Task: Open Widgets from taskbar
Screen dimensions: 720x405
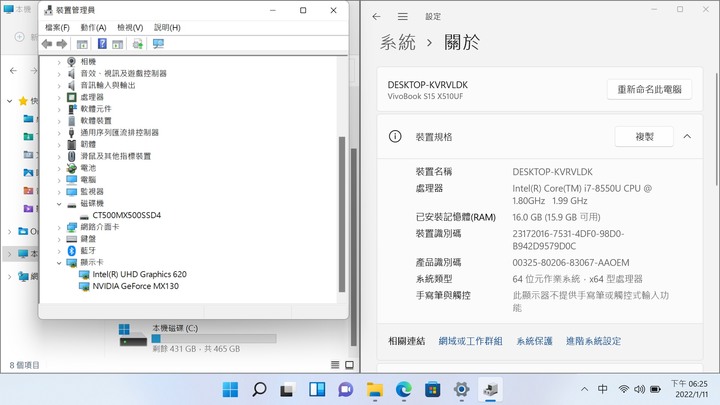Action: [317, 389]
